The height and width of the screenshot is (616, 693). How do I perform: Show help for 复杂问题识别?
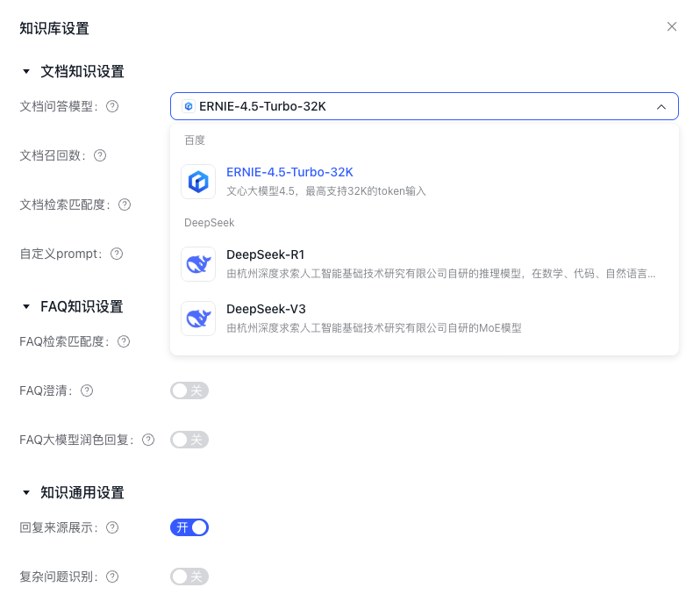click(112, 577)
